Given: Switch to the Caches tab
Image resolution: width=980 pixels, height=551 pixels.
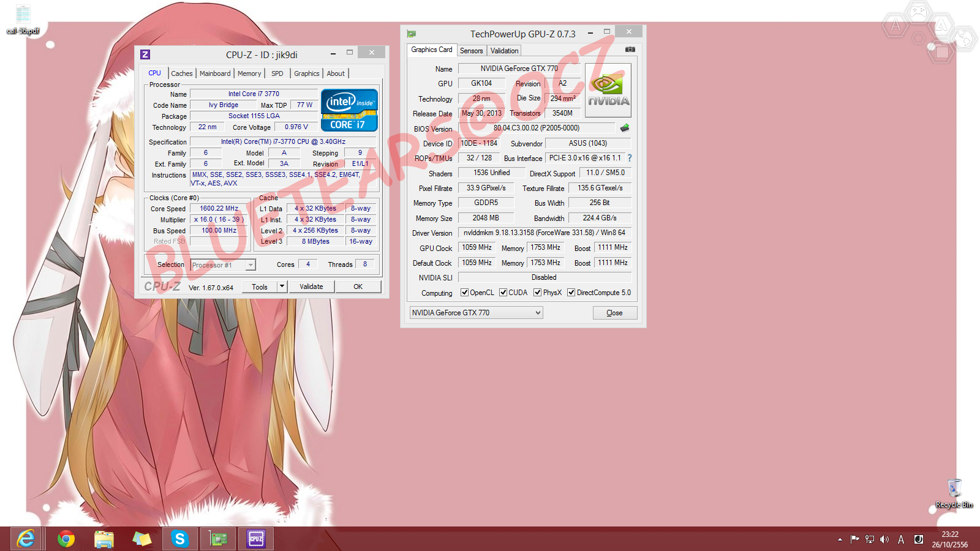Looking at the screenshot, I should click(x=182, y=73).
